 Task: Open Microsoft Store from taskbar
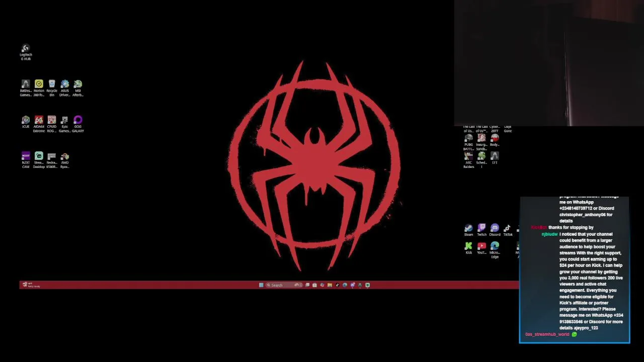click(x=314, y=285)
